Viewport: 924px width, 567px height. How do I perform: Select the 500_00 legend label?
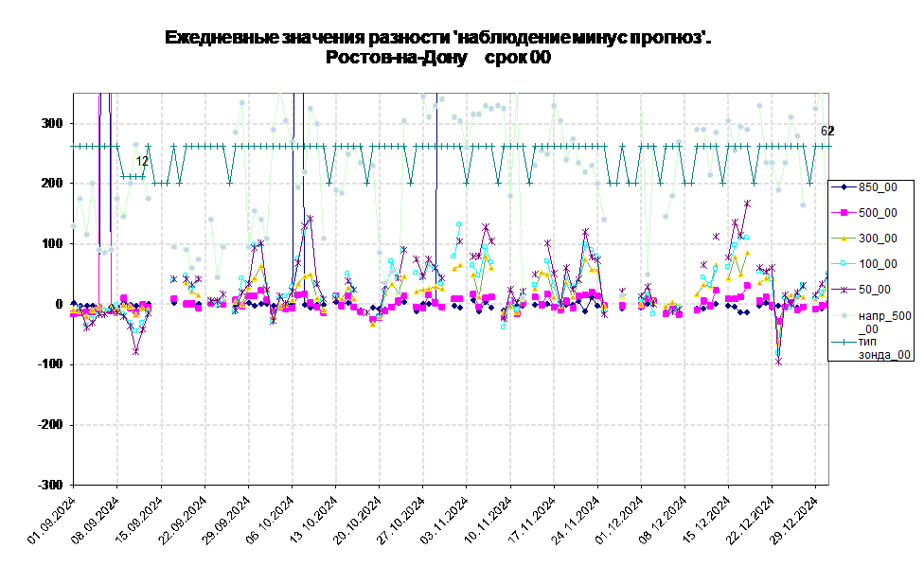pos(878,213)
